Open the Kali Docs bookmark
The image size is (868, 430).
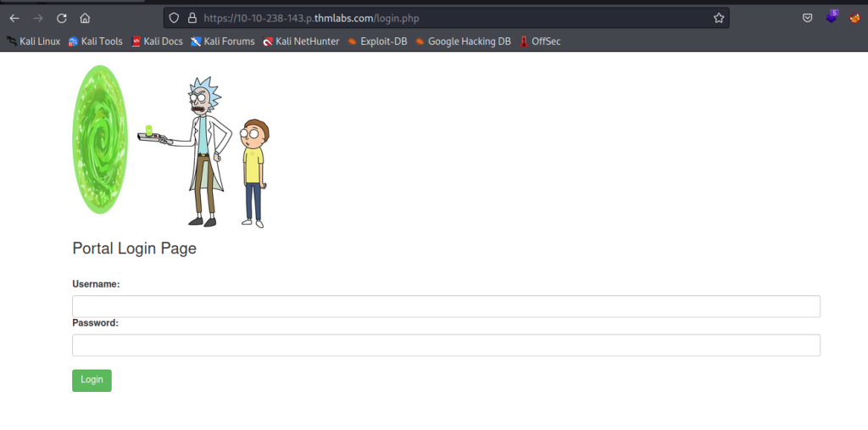(x=158, y=42)
